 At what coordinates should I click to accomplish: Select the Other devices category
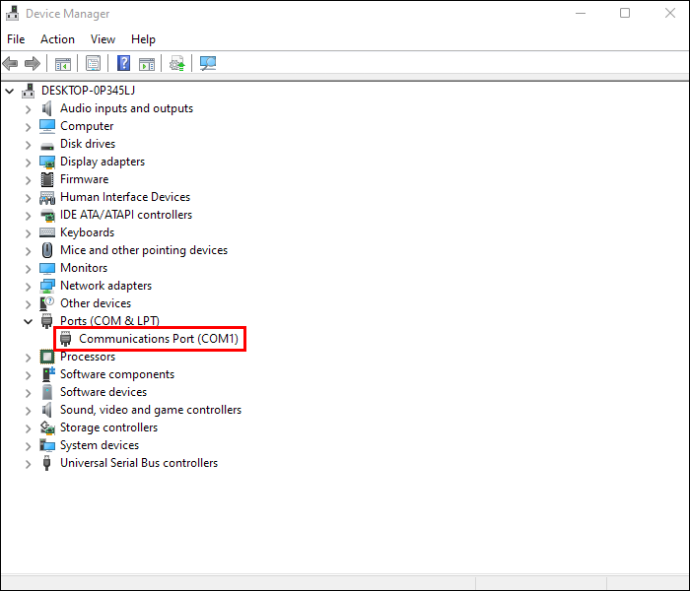click(x=95, y=303)
